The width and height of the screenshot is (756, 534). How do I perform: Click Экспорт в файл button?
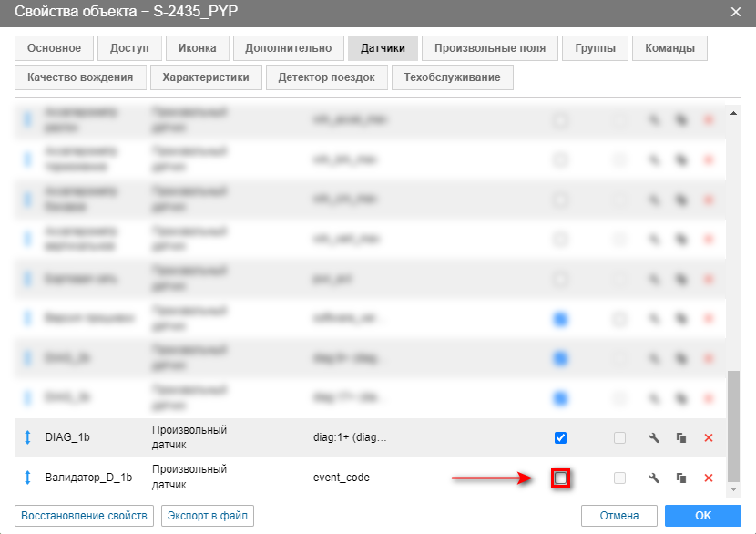208,516
